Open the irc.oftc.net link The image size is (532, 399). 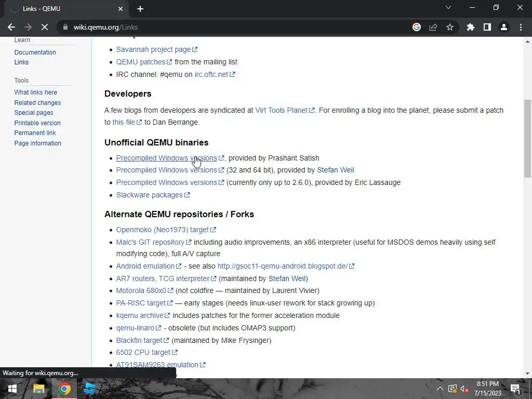coord(215,74)
